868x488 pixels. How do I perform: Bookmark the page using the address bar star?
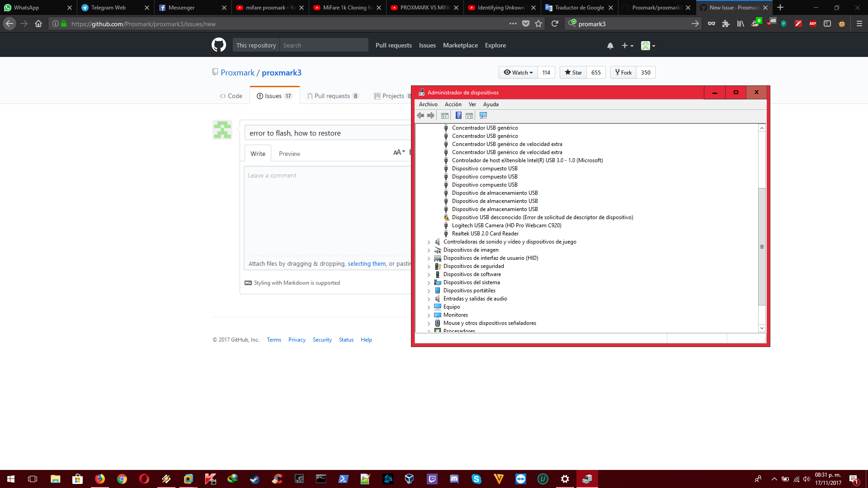click(538, 23)
